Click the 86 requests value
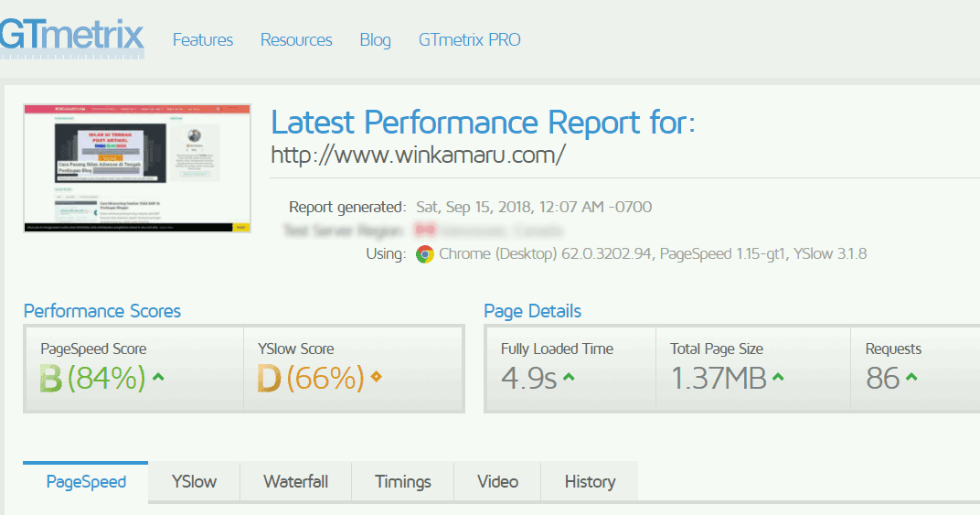Screen dimensions: 980x515 (x=882, y=379)
